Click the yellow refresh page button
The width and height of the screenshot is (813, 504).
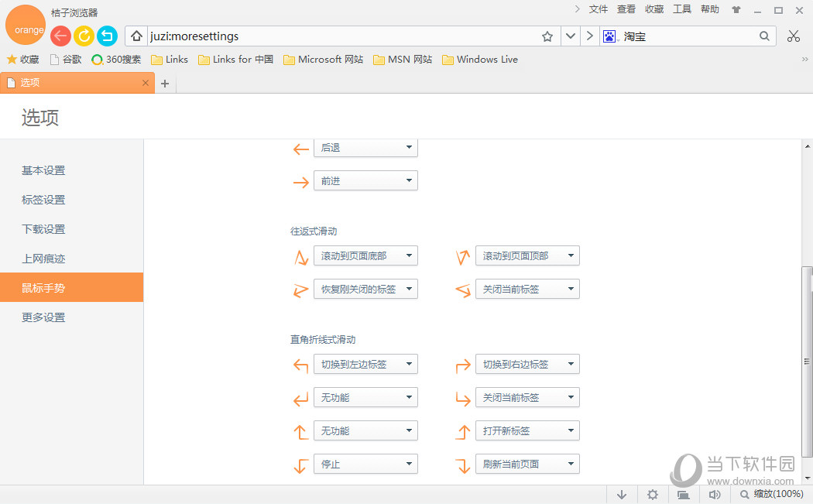84,36
